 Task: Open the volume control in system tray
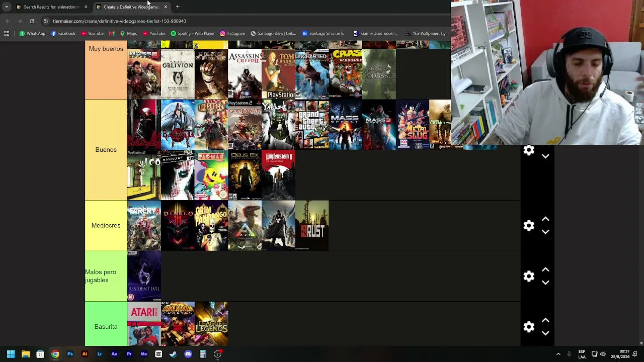click(603, 354)
